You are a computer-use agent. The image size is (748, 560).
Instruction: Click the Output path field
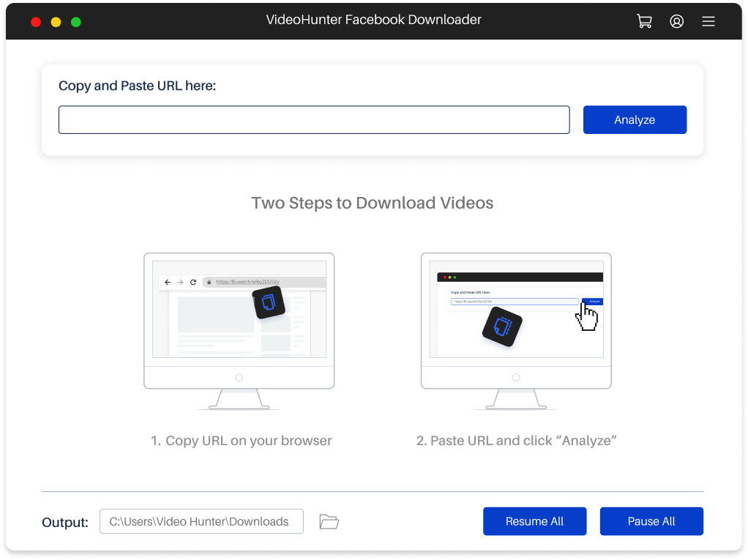point(201,521)
